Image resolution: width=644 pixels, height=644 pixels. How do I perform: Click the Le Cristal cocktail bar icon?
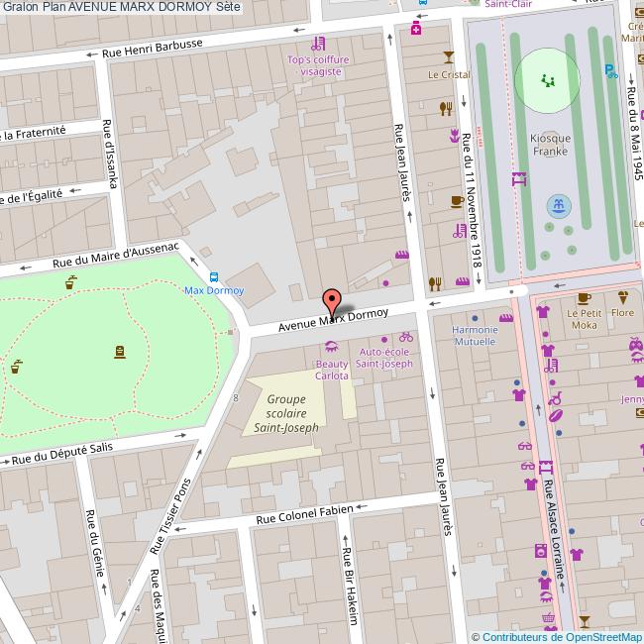[449, 57]
